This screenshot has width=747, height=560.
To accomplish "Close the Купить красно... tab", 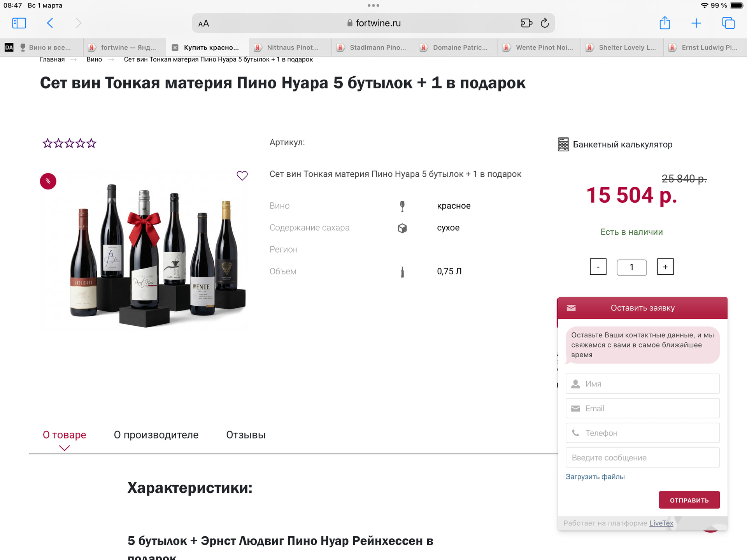I will coord(175,47).
